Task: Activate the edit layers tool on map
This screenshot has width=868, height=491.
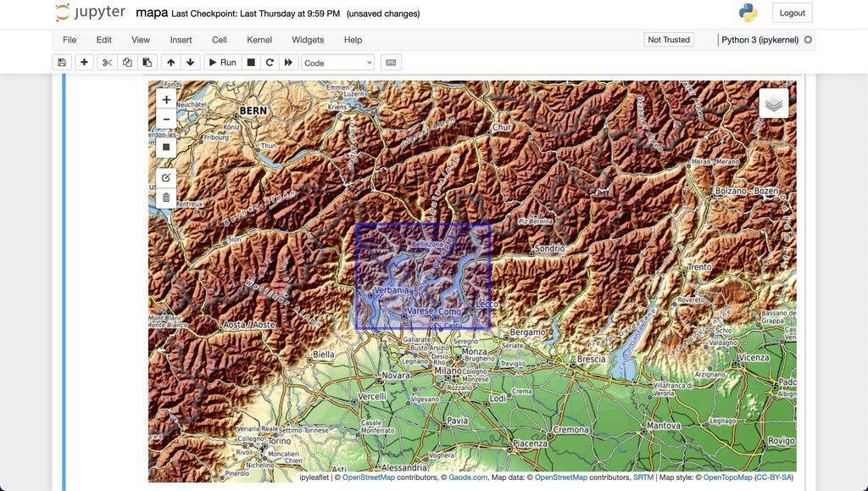Action: 166,178
